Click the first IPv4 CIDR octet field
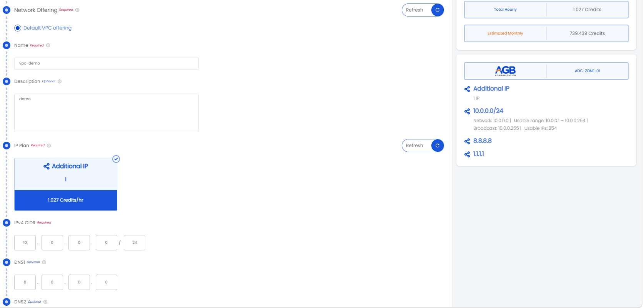This screenshot has width=644, height=308. (x=25, y=243)
